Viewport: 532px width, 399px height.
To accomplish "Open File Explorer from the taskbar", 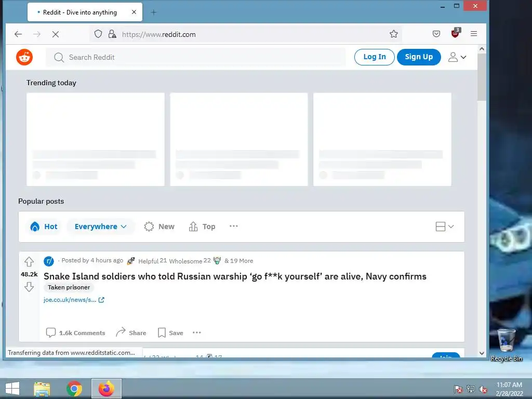I will click(x=42, y=389).
